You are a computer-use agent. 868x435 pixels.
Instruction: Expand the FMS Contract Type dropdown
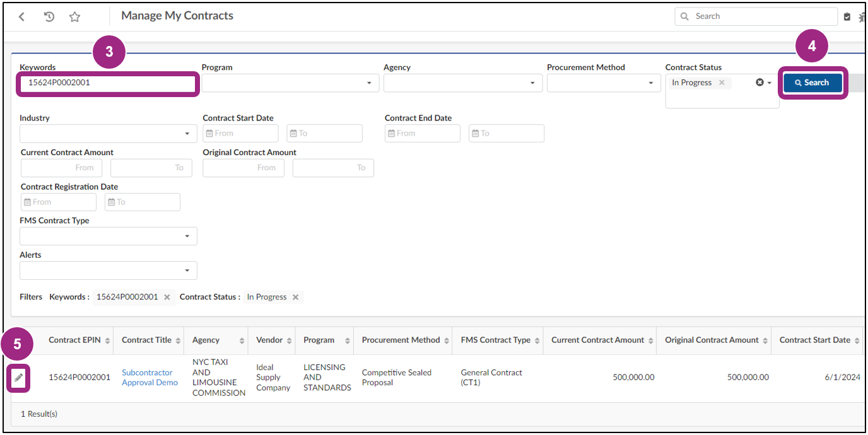click(187, 236)
